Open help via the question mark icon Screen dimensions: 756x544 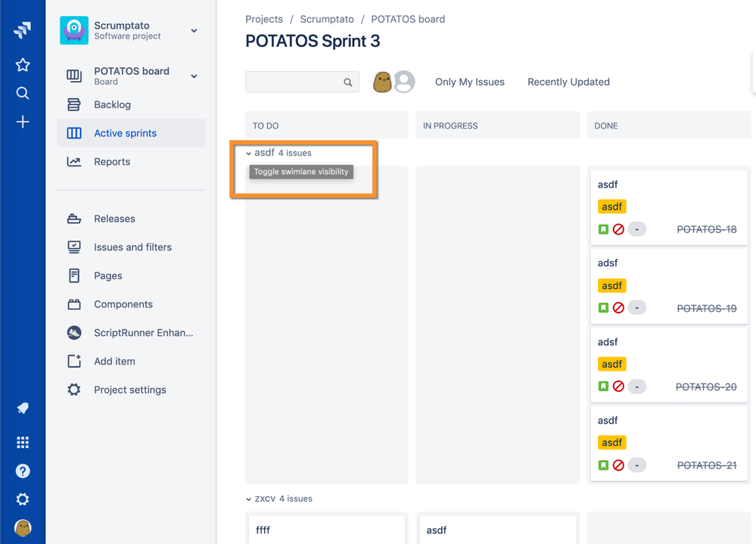click(22, 471)
